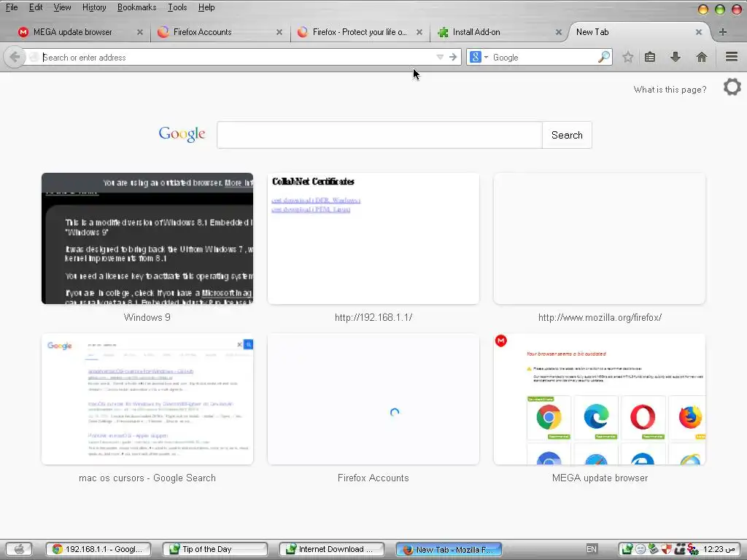Open the Firefox Accounts thumbnail tile
747x560 pixels.
(x=373, y=399)
